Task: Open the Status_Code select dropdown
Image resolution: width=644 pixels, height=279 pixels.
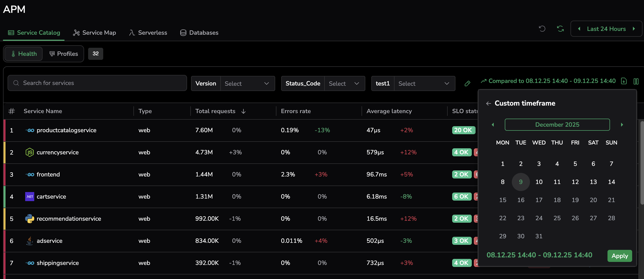Action: click(344, 83)
